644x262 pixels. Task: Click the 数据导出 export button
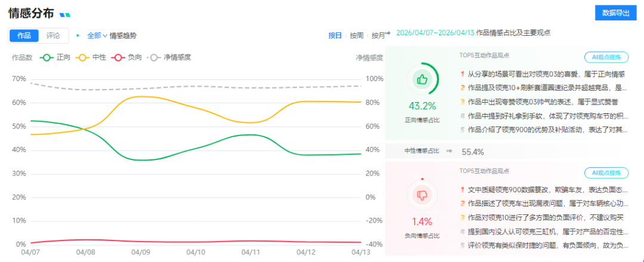615,13
